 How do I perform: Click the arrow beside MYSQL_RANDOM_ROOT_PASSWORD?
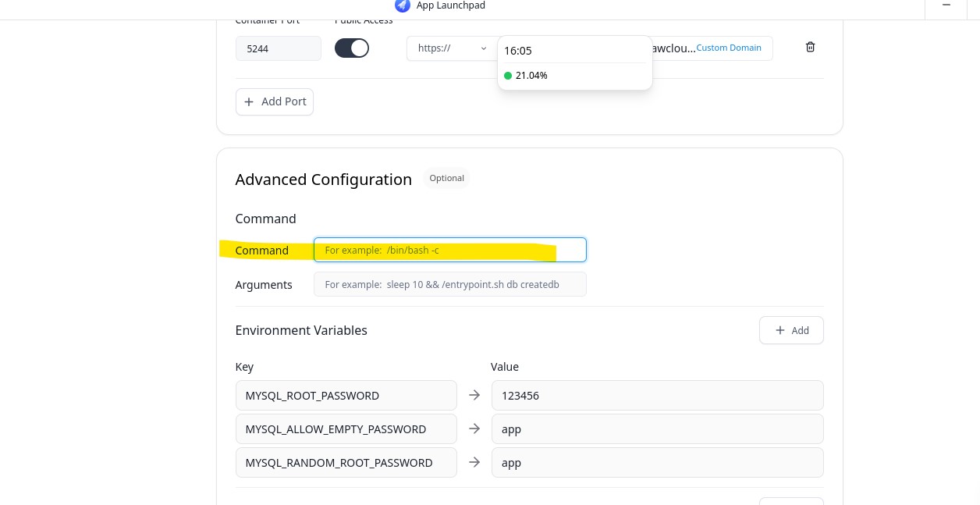pyautogui.click(x=474, y=463)
